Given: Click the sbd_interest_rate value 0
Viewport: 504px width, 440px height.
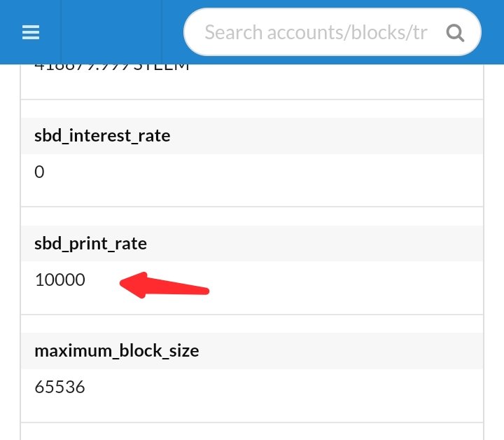Looking at the screenshot, I should coord(39,172).
